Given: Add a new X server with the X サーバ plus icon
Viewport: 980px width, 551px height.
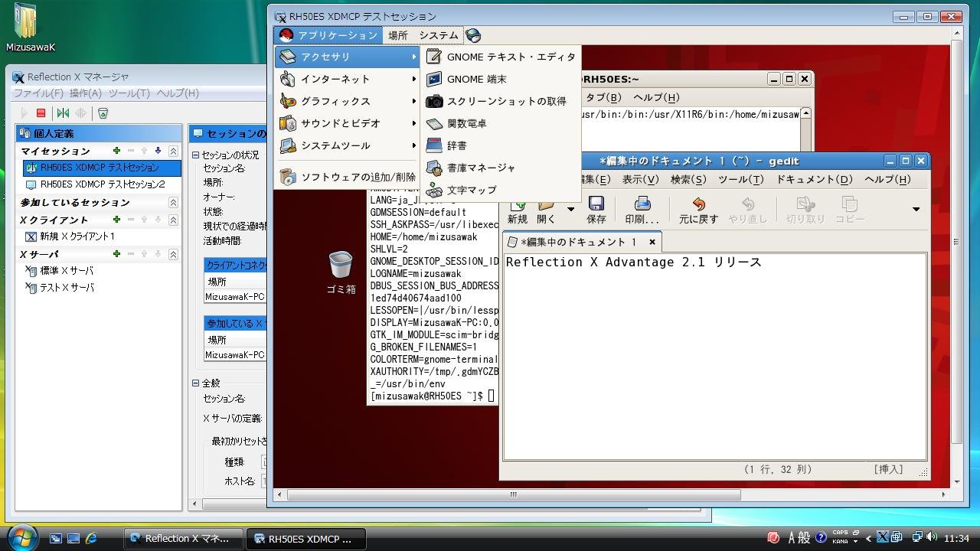Looking at the screenshot, I should tap(116, 254).
